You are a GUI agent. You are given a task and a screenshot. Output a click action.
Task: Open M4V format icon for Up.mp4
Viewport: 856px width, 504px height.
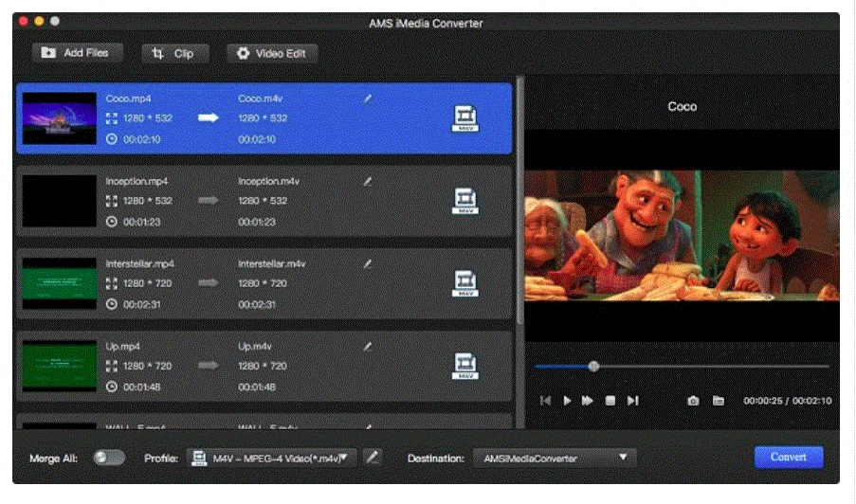(x=465, y=367)
